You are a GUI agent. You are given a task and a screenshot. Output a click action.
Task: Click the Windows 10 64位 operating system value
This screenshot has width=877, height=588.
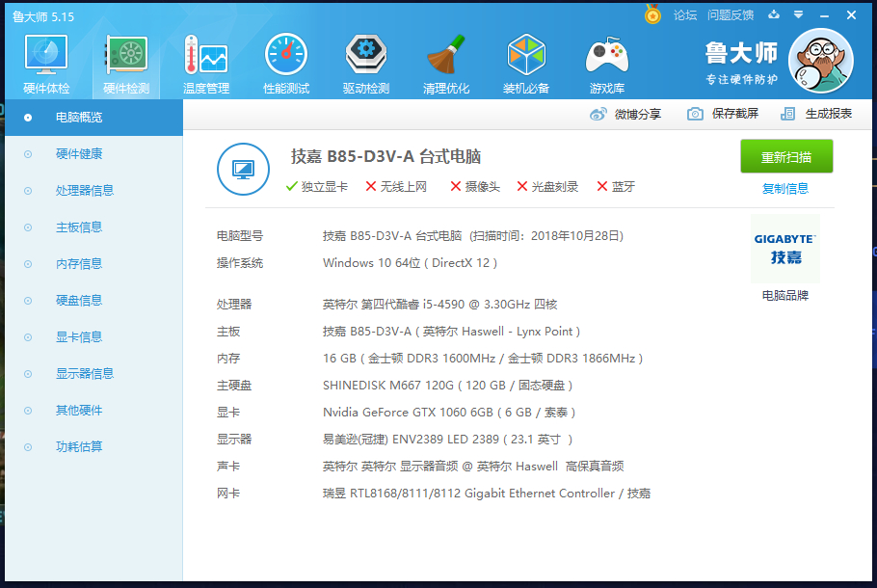pyautogui.click(x=410, y=263)
